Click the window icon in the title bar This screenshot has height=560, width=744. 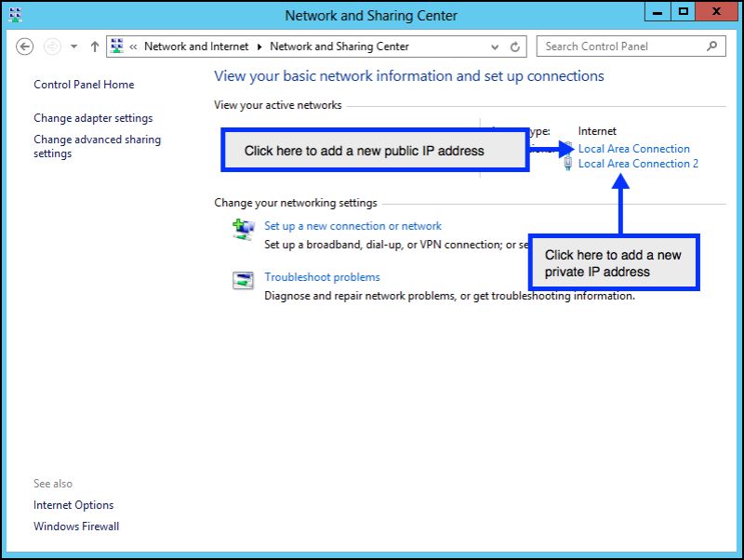coord(13,15)
